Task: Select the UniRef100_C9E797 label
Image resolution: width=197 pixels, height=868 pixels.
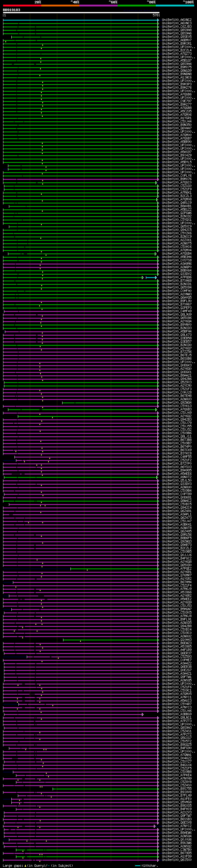Action: 177,101
